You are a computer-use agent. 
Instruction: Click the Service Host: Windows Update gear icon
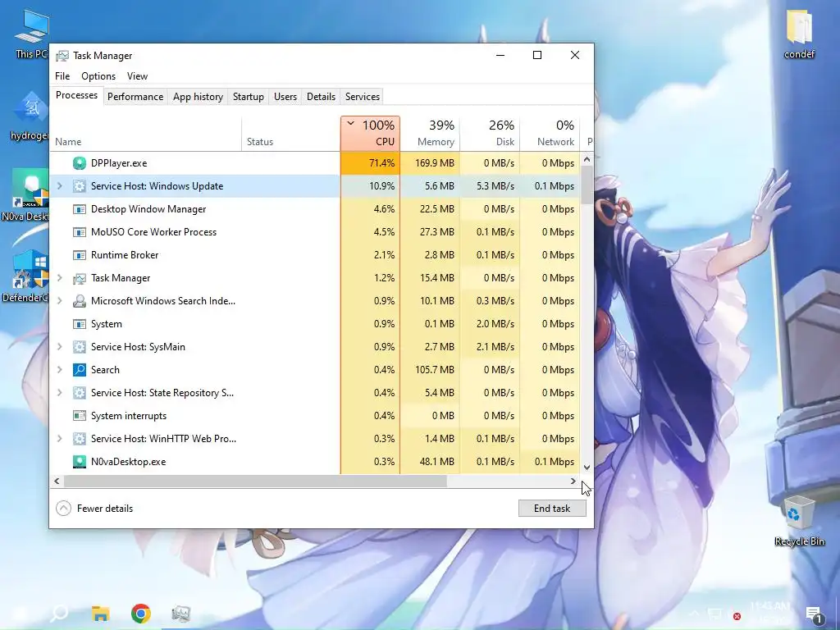(x=80, y=186)
